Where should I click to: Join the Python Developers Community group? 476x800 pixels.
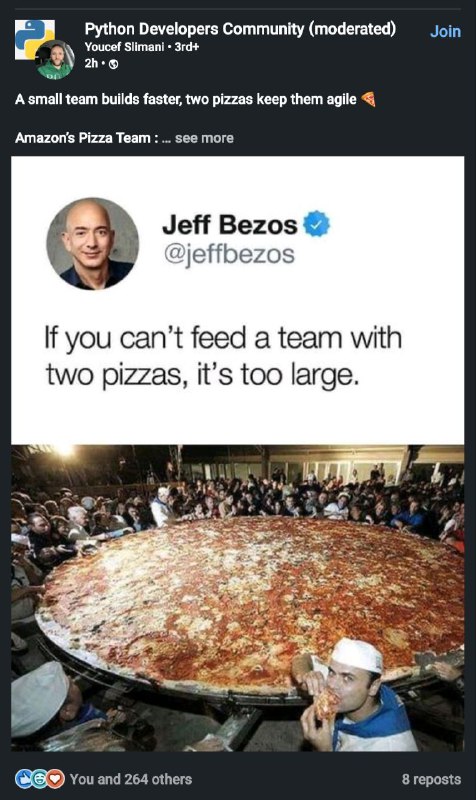pos(445,32)
